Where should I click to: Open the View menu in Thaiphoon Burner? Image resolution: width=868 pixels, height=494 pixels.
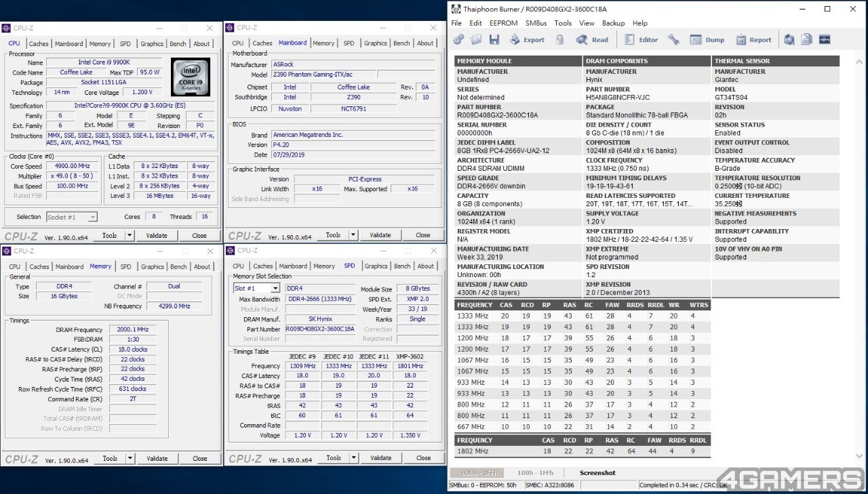pos(587,23)
